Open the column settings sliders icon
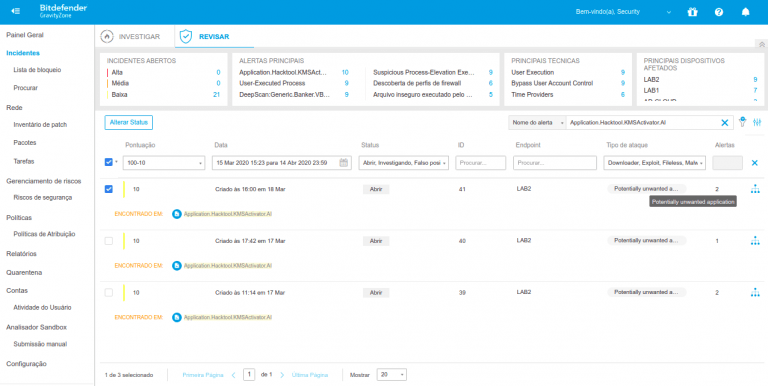The height and width of the screenshot is (386, 768). 758,122
